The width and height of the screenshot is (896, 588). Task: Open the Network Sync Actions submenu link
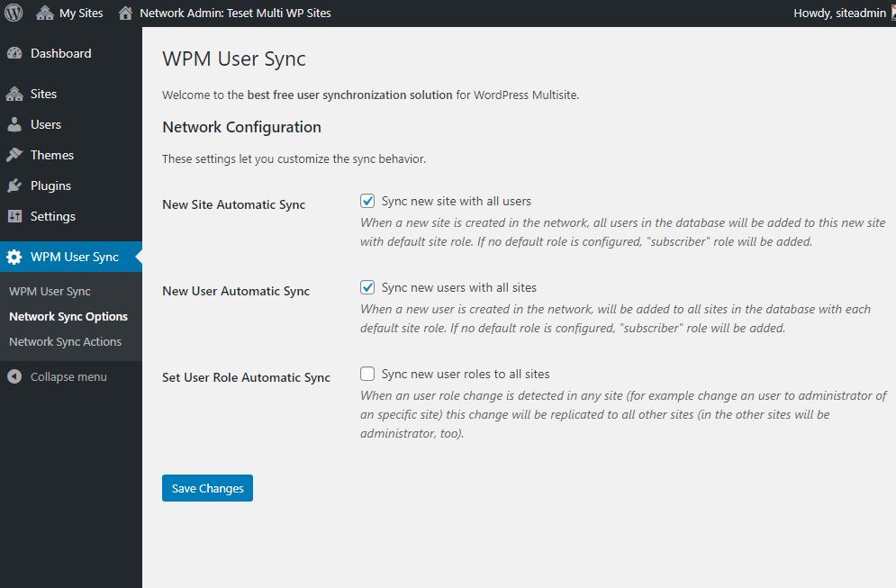[x=65, y=341]
